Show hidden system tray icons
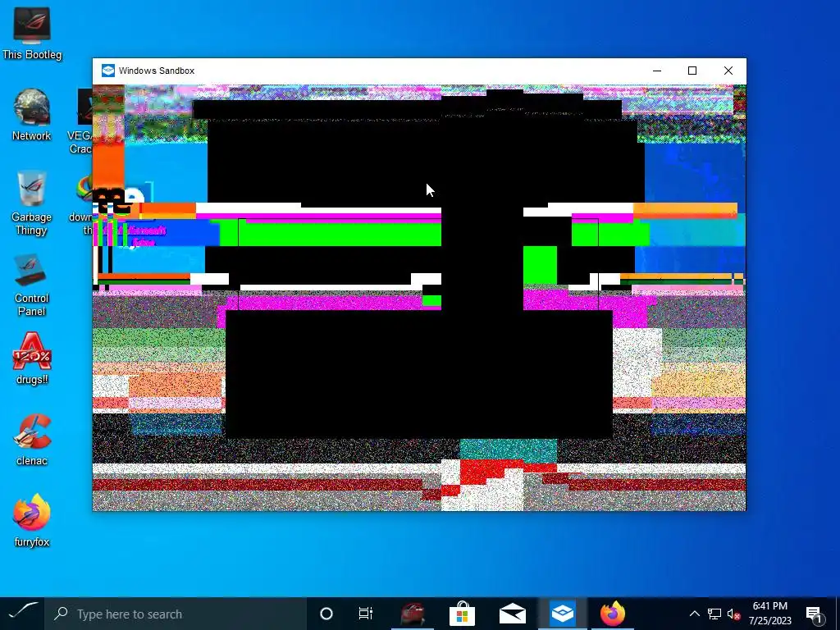Image resolution: width=840 pixels, height=630 pixels. pos(694,614)
